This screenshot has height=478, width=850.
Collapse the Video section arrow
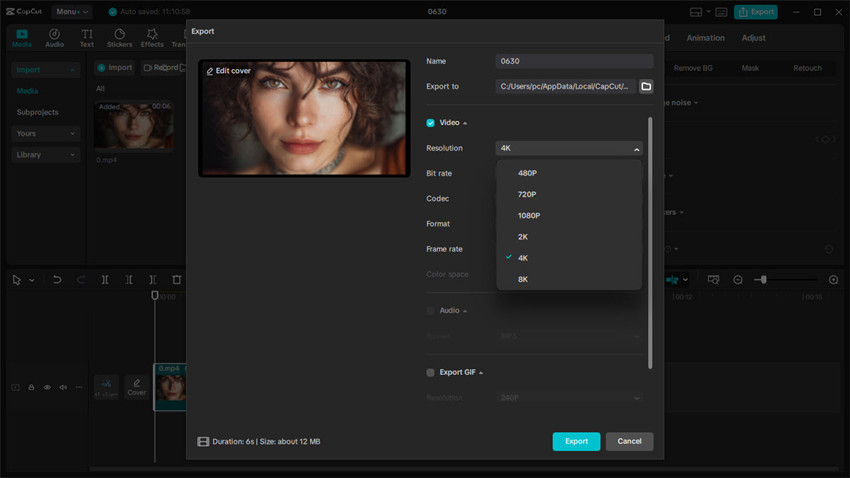(465, 124)
